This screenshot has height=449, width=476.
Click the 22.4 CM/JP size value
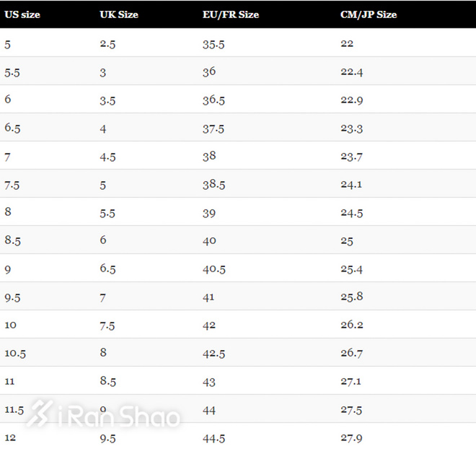point(351,71)
